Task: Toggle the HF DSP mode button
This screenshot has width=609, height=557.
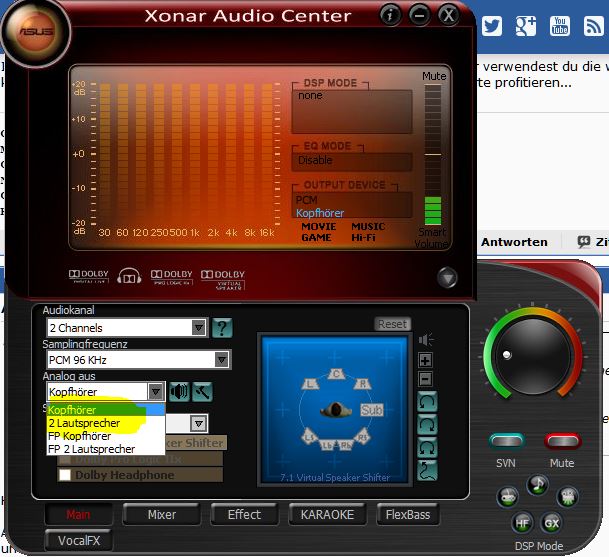Action: point(522,523)
